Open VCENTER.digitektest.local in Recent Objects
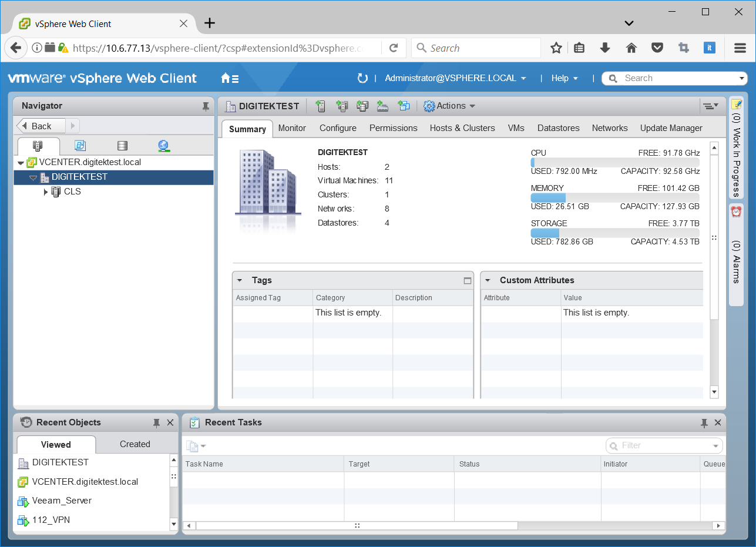The width and height of the screenshot is (756, 547). coord(85,482)
